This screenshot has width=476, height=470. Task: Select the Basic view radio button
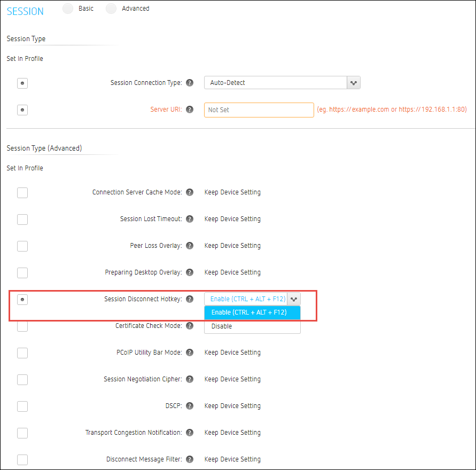pyautogui.click(x=68, y=9)
